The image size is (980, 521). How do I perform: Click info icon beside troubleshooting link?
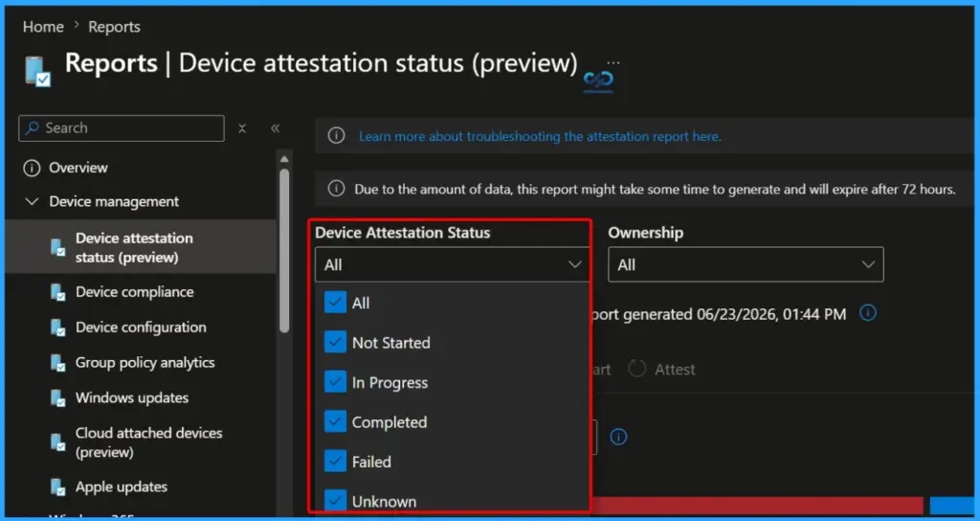336,136
